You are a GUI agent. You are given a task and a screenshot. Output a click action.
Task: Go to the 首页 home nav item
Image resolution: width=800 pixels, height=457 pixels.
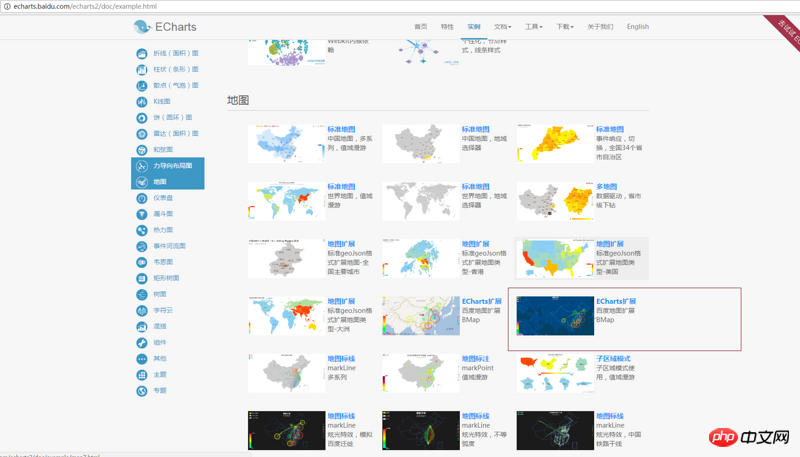pyautogui.click(x=420, y=27)
